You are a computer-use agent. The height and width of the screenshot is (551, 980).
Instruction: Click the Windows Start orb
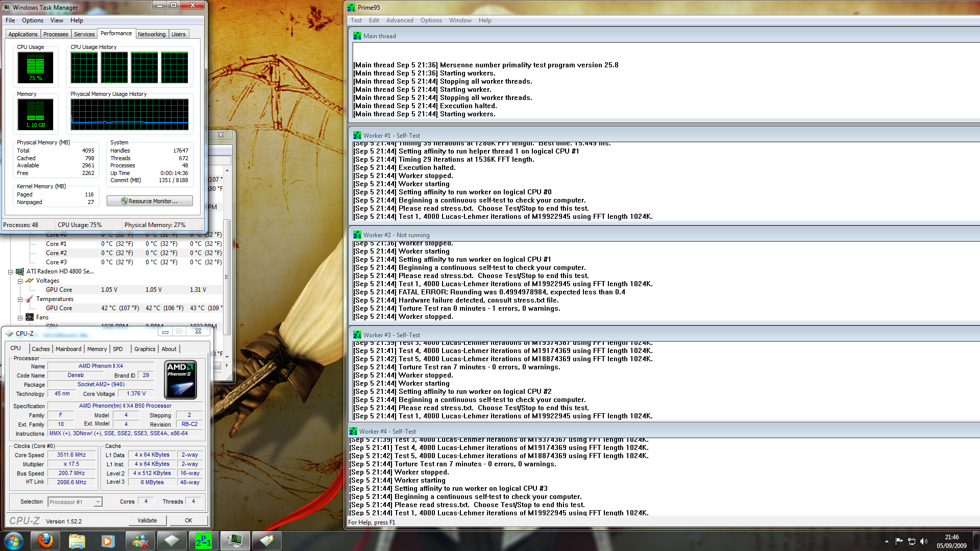(14, 540)
